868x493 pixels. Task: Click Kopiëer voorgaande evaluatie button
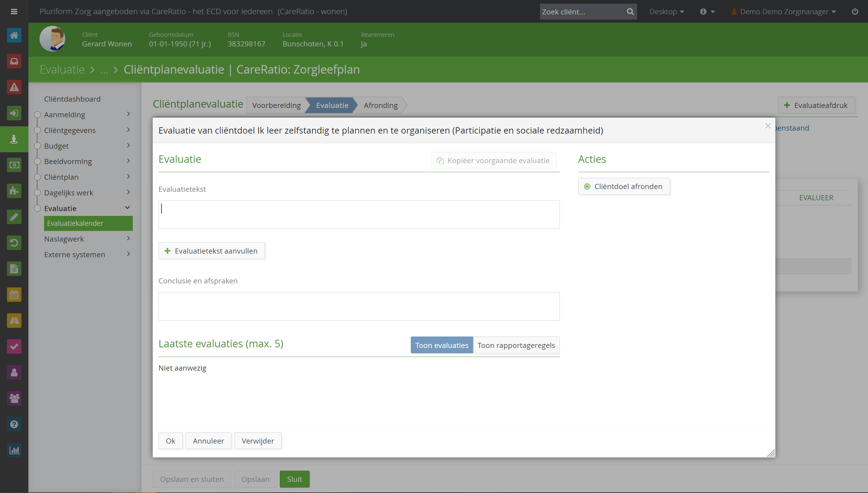coord(493,160)
